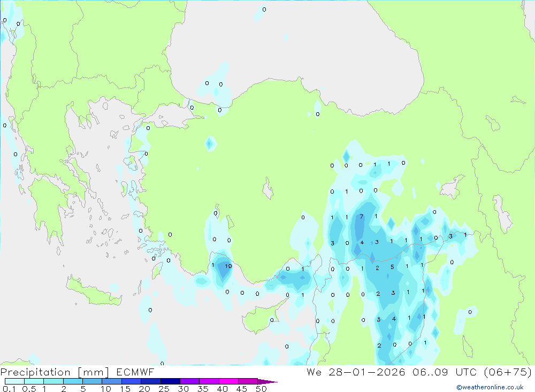Viewport: 535px width, 392px height.
Task: Click the 45–50 mm legend color box
Action: point(248,381)
